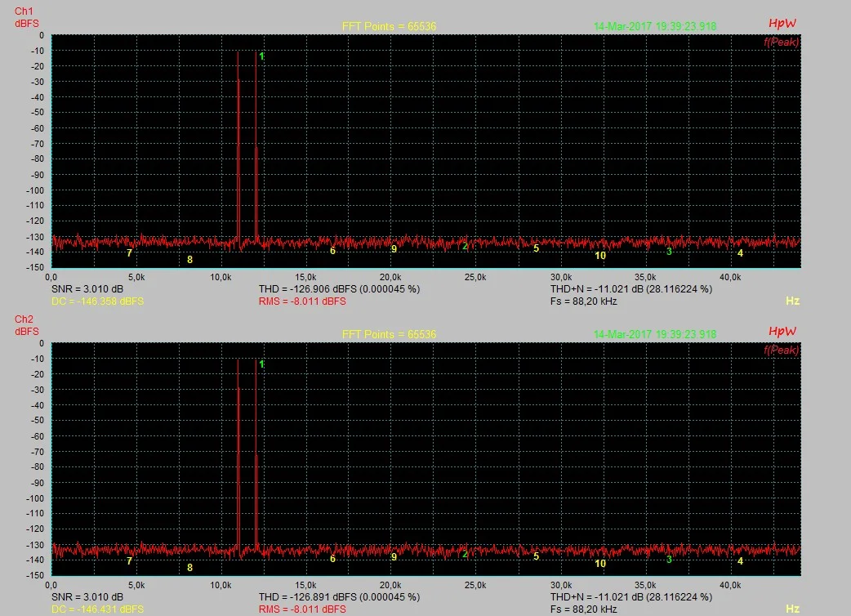Select the Ch1 THD+N = -11.021 dB readout
851x616 pixels.
click(631, 288)
